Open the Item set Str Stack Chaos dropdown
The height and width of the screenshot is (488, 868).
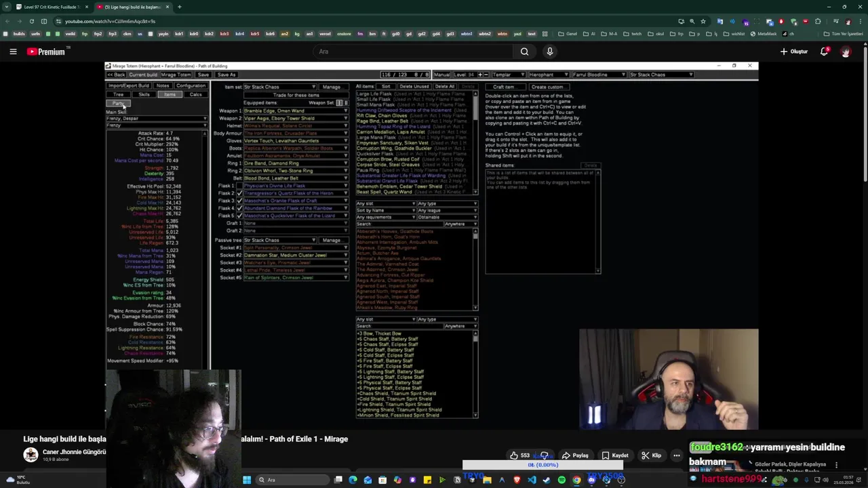click(x=280, y=87)
